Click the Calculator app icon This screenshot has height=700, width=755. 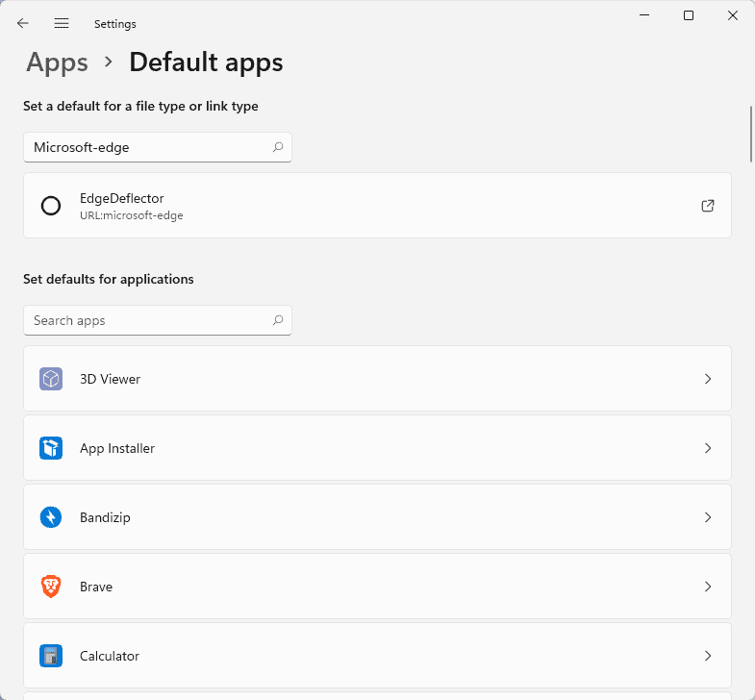(x=51, y=656)
